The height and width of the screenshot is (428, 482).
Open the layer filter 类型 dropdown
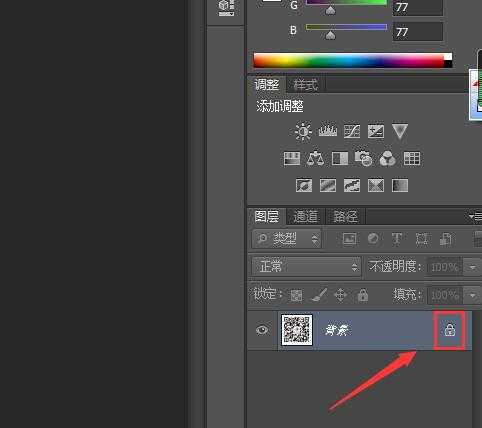tap(287, 239)
